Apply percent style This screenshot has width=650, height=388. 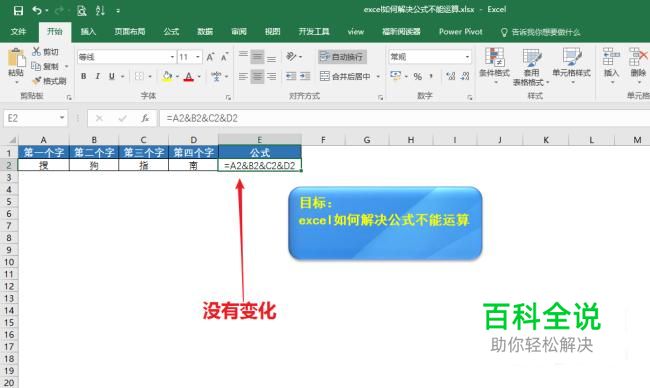(x=417, y=77)
